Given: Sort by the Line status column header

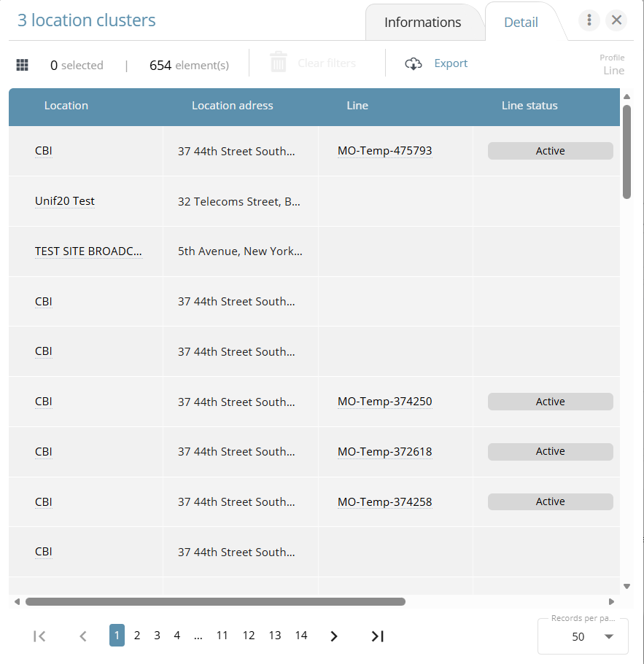Looking at the screenshot, I should (529, 106).
